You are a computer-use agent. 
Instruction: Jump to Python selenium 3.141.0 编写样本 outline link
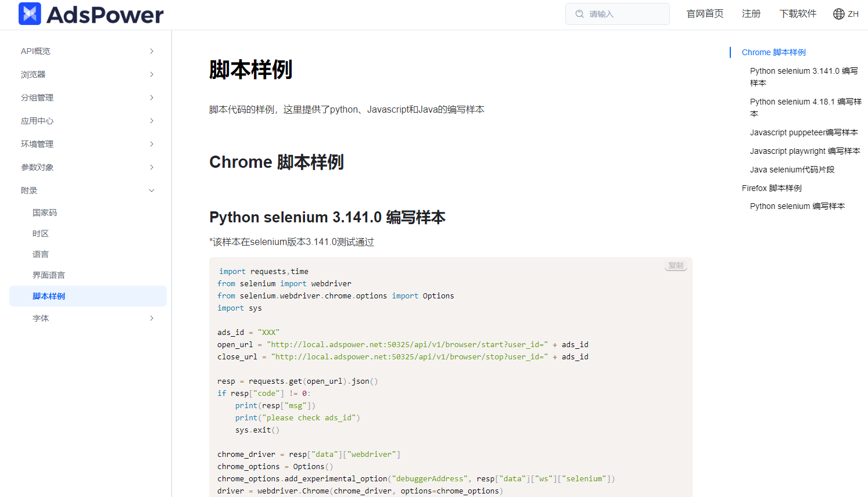pos(804,77)
